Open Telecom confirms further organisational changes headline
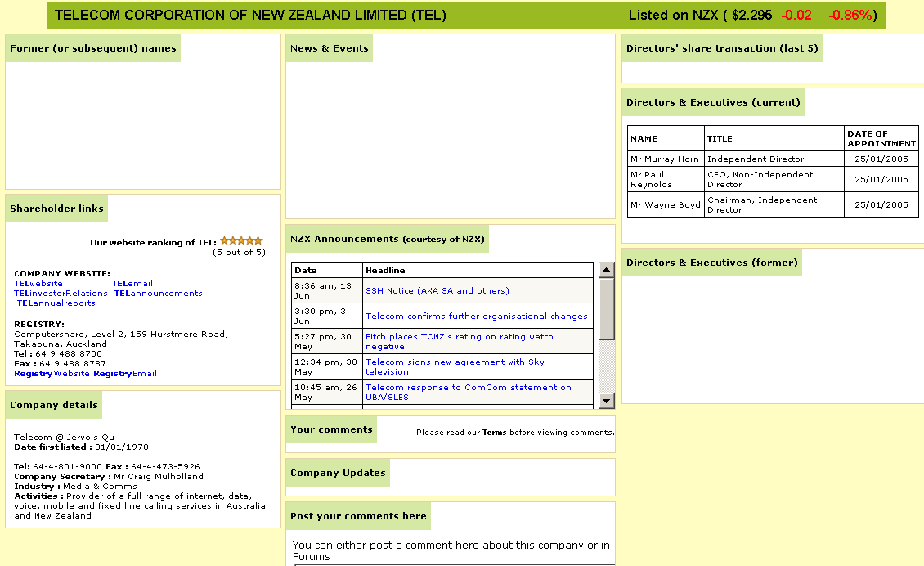Viewport: 924px width, 566px height. tap(476, 316)
